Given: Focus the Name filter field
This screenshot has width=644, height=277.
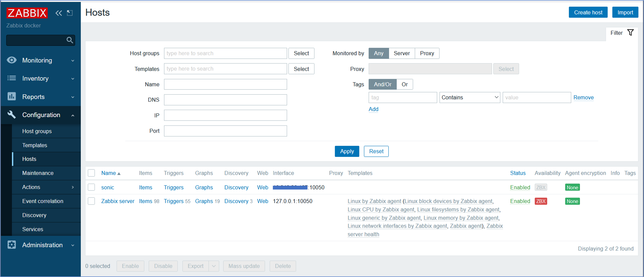Looking at the screenshot, I should (225, 84).
